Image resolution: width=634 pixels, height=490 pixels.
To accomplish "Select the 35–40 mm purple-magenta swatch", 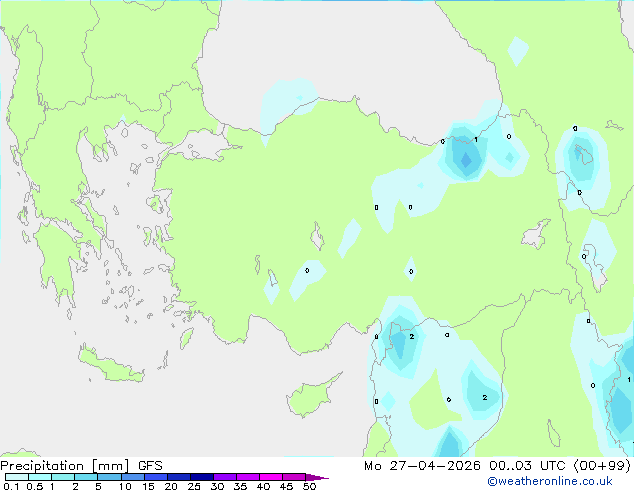I will pos(248,477).
